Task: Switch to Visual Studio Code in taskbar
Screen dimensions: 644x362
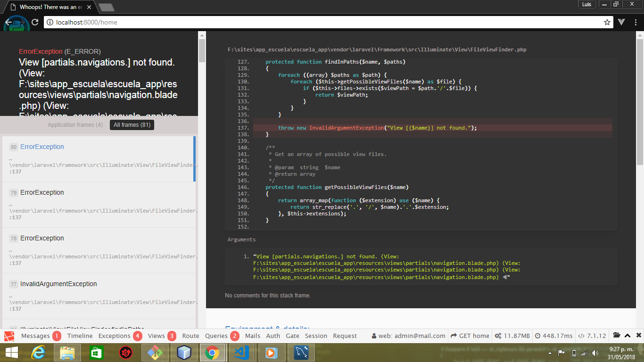Action: pos(242,353)
